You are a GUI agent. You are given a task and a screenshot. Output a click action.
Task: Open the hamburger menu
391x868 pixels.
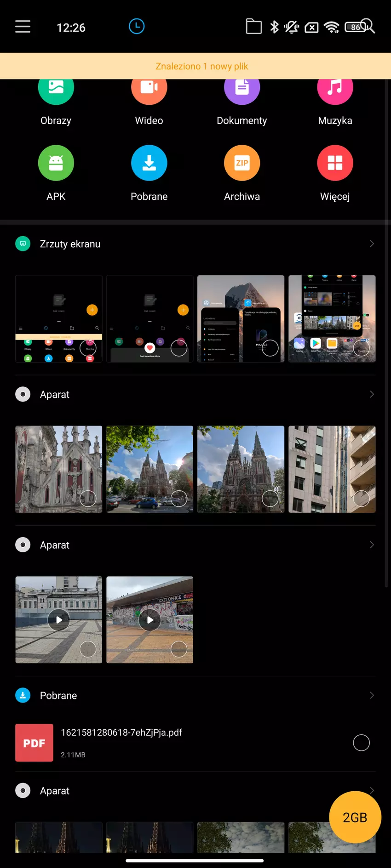[x=23, y=27]
